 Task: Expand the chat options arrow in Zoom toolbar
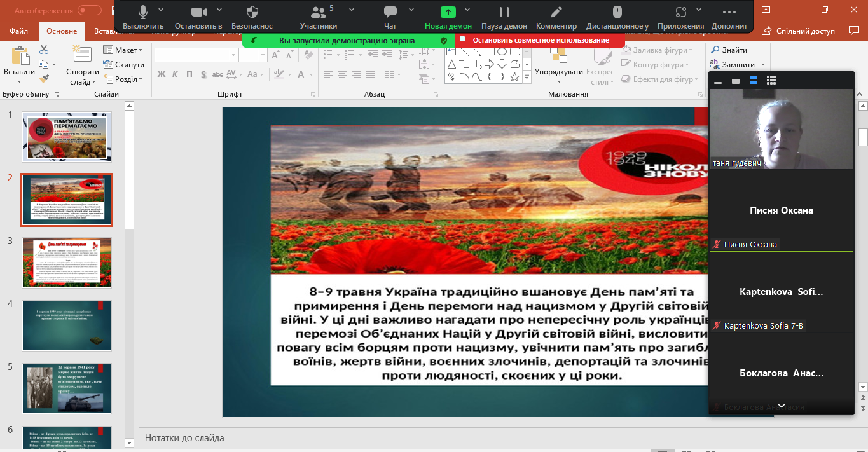(x=411, y=10)
